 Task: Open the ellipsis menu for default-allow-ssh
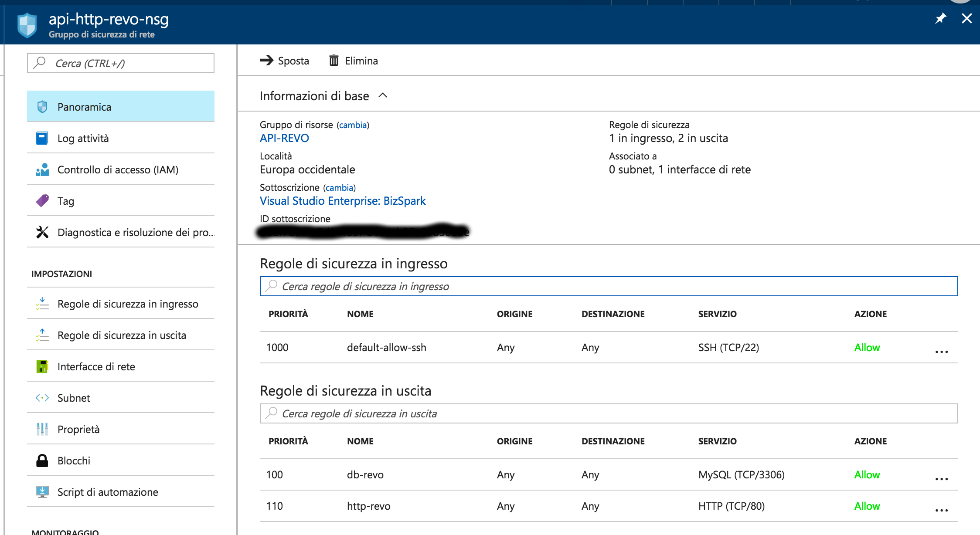pos(941,351)
